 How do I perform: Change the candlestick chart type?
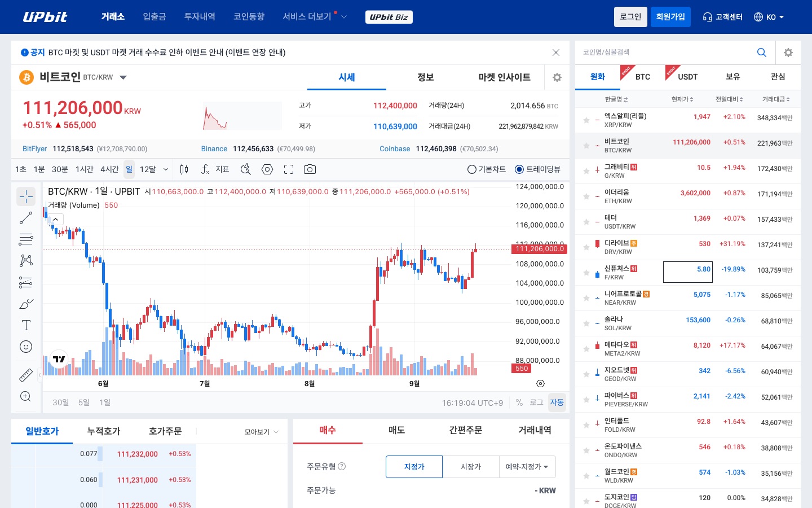184,169
